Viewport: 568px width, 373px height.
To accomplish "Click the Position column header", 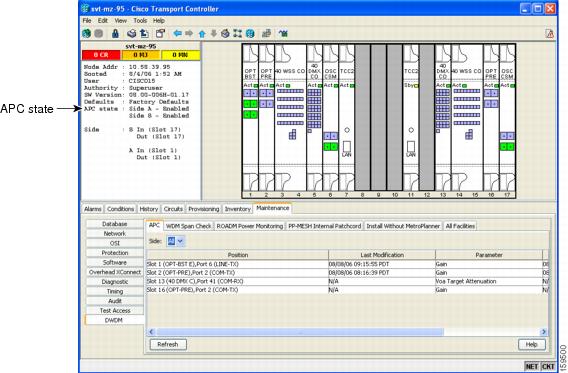I will 238,255.
